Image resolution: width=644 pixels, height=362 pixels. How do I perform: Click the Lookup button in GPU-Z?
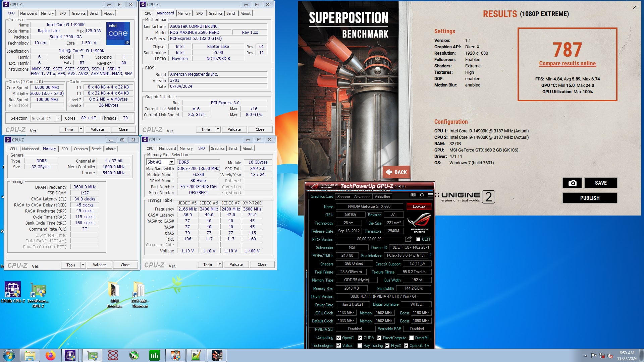pyautogui.click(x=419, y=206)
